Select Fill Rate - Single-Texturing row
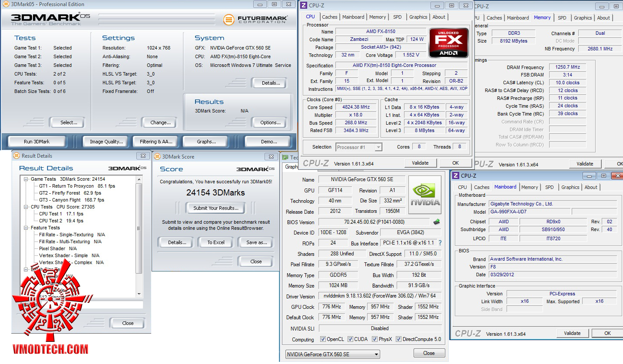The height and width of the screenshot is (364, 623). [x=72, y=235]
